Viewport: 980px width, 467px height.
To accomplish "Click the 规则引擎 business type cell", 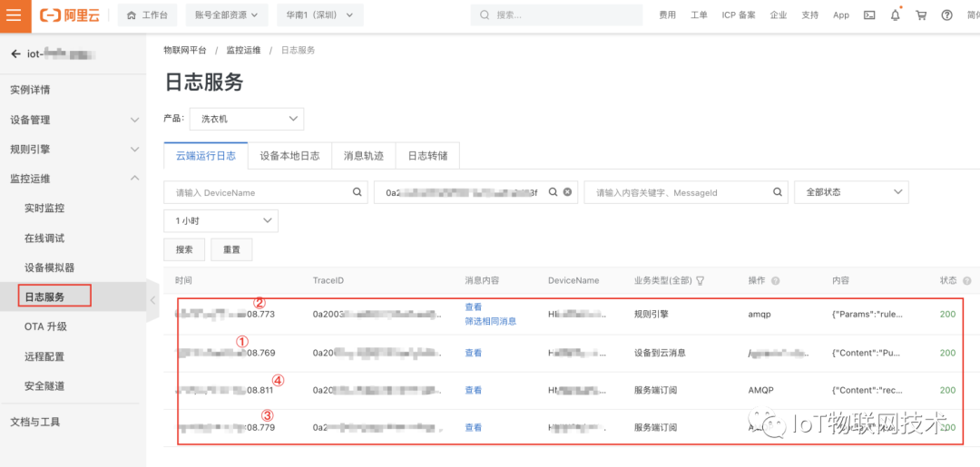I will (652, 315).
